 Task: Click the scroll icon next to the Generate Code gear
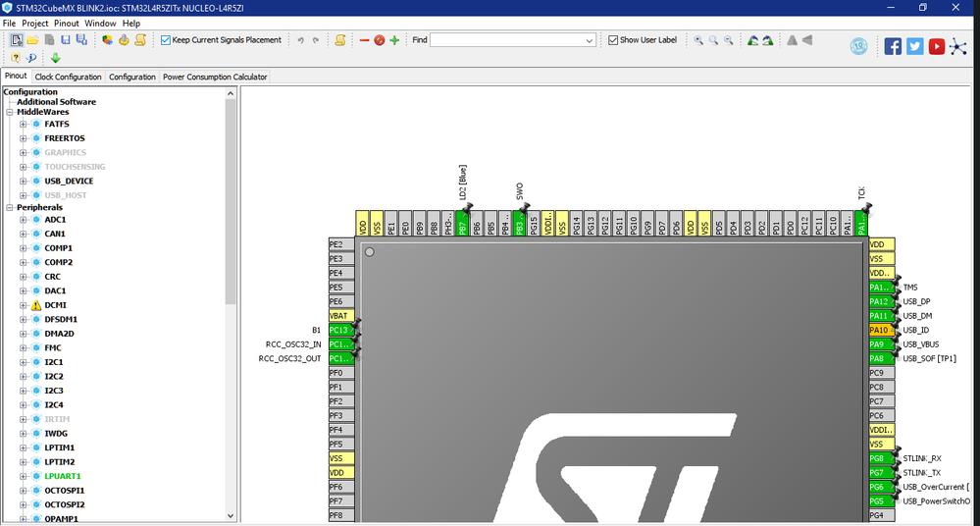pyautogui.click(x=140, y=40)
